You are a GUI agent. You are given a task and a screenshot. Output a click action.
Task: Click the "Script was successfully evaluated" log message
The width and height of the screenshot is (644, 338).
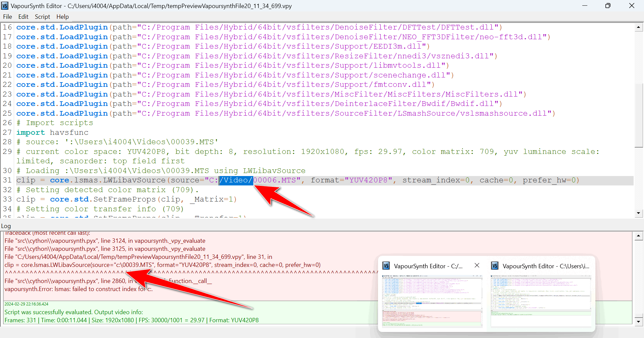tap(74, 312)
